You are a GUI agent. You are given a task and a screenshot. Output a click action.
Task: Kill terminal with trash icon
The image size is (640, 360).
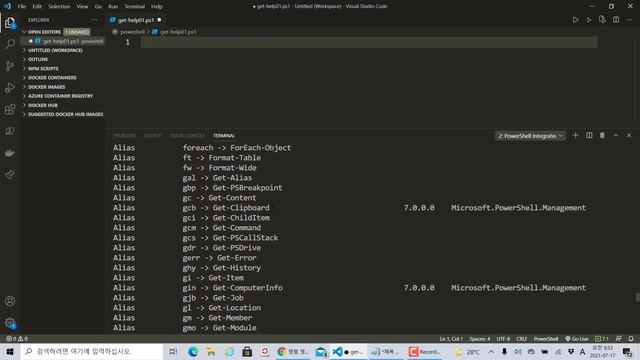coord(602,136)
